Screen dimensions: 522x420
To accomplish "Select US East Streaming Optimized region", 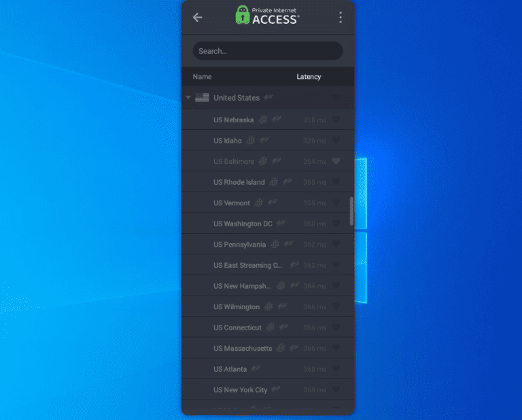I will [268, 265].
